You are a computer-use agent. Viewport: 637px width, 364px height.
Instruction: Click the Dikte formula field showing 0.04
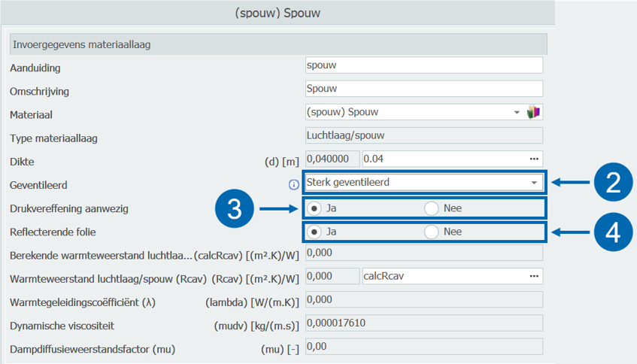coord(444,159)
